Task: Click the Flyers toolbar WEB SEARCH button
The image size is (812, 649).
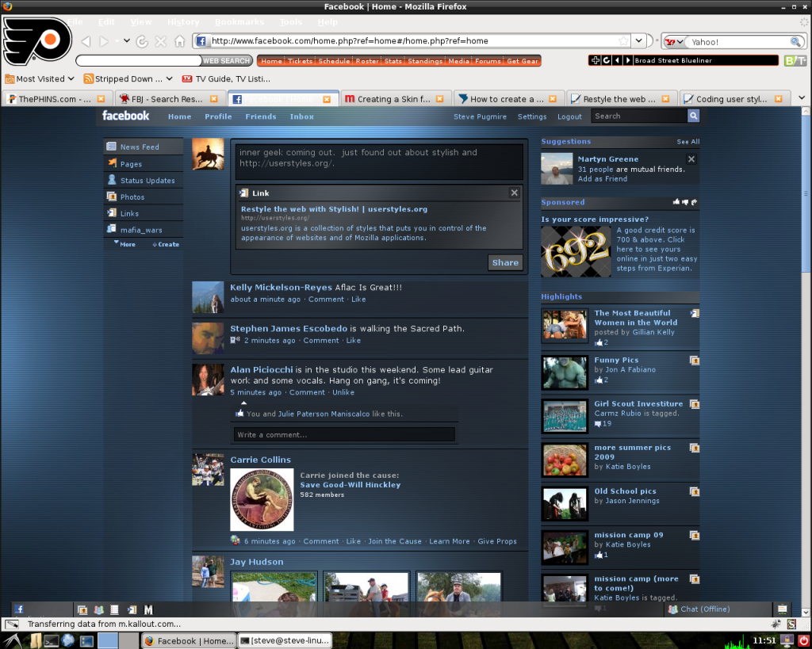Action: point(226,60)
